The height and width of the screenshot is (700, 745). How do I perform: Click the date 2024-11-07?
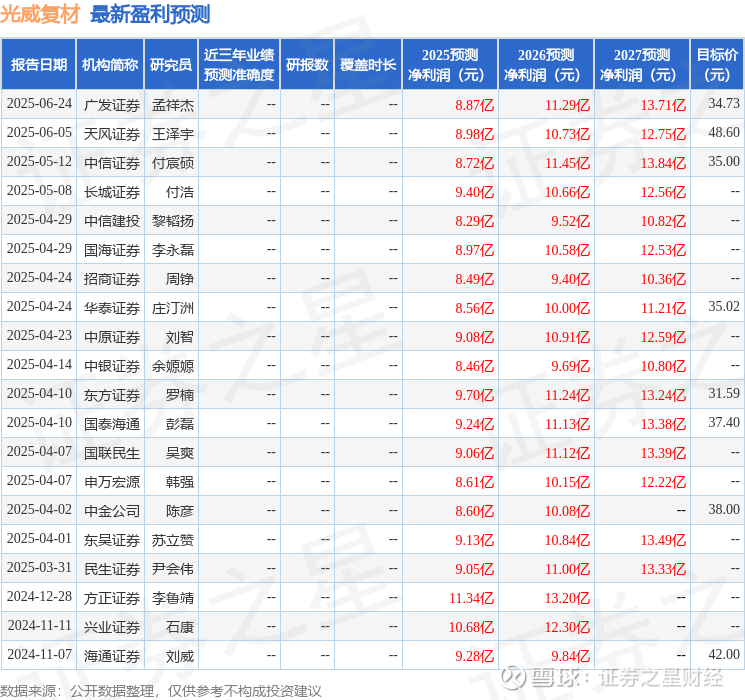pyautogui.click(x=39, y=654)
